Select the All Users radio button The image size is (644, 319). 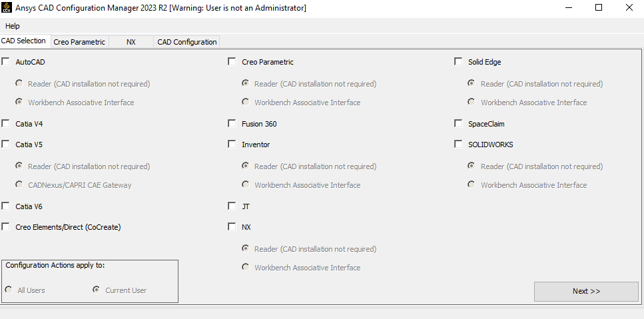[x=9, y=290]
